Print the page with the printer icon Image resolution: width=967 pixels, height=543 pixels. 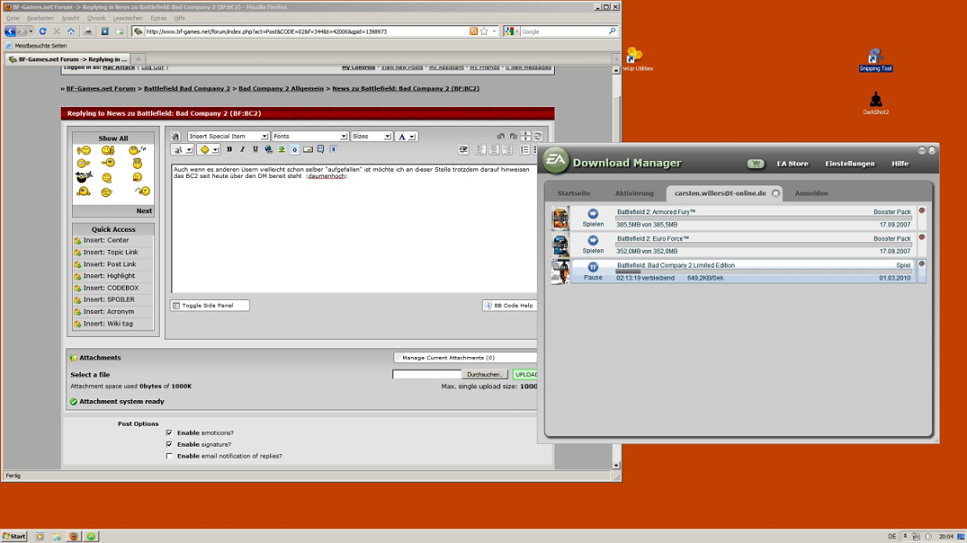point(88,31)
